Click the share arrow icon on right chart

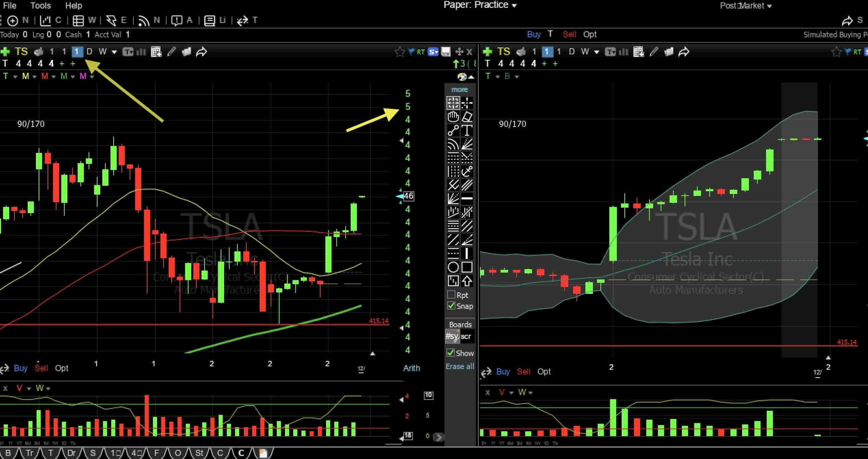[684, 52]
